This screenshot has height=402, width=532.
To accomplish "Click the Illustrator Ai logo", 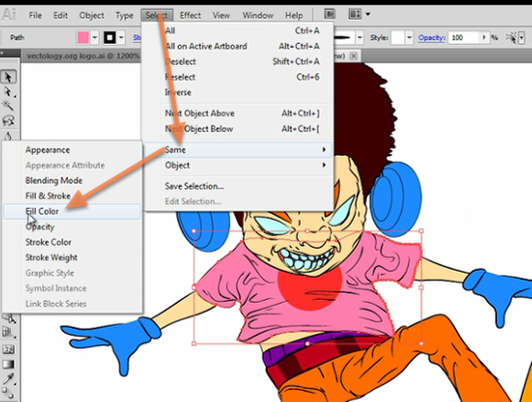I will pos(9,16).
